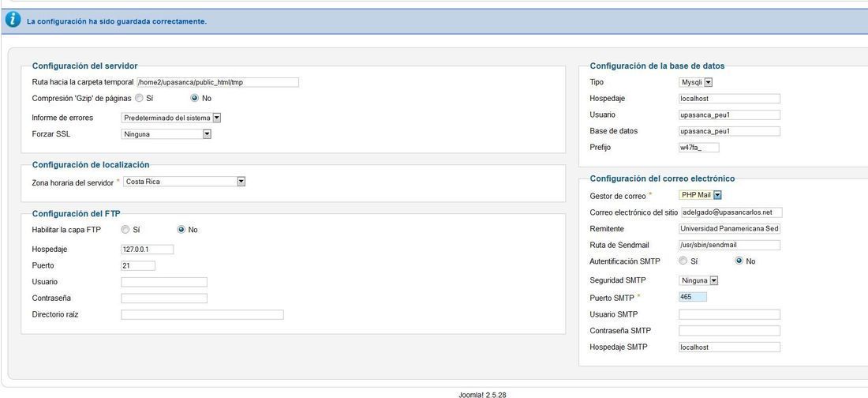Click the Zona horaria del servidor label
The height and width of the screenshot is (398, 868).
pos(73,182)
